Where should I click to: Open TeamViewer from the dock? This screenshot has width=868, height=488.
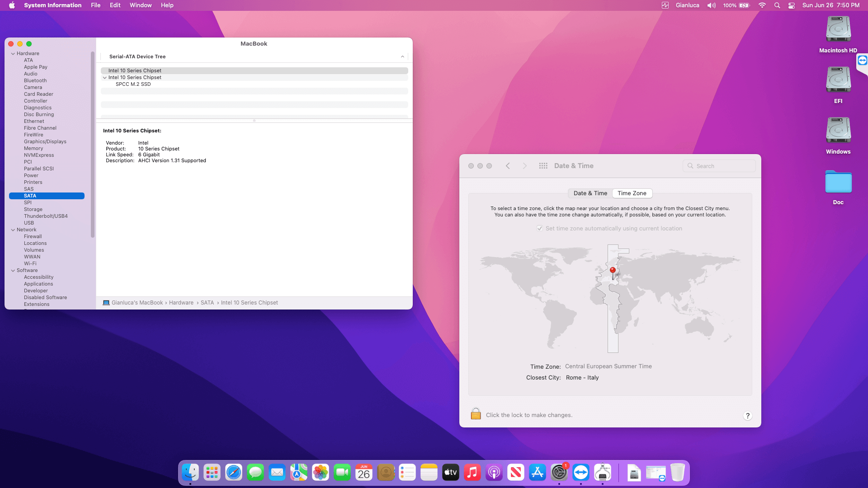click(581, 473)
